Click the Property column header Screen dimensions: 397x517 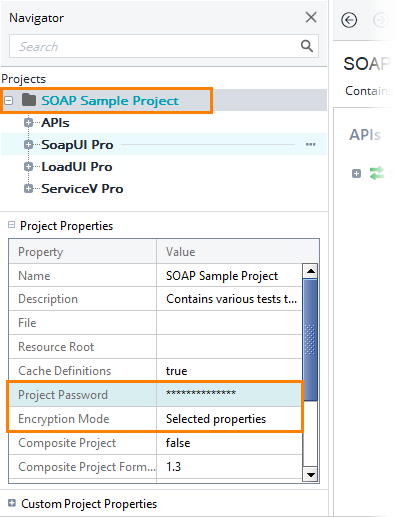[x=82, y=252]
